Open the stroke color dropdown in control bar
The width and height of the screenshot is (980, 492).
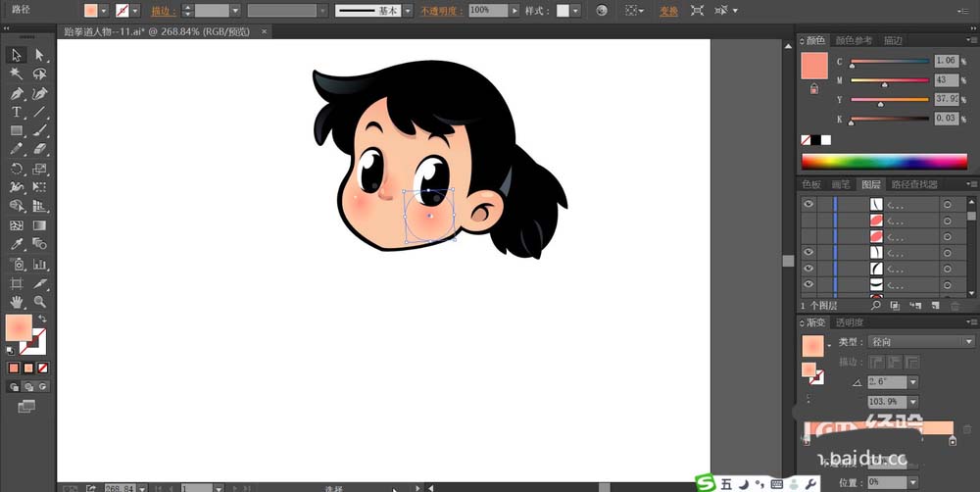coord(135,11)
